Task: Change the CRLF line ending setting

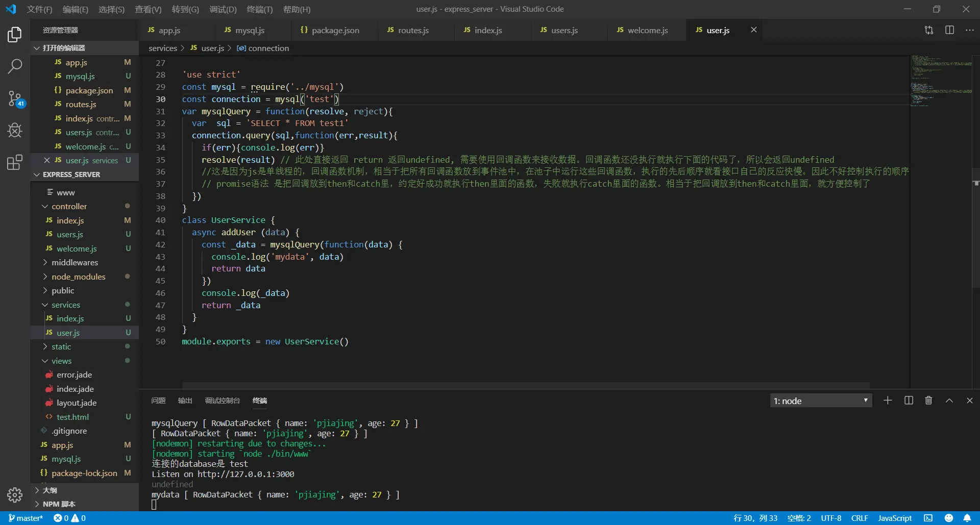Action: click(859, 518)
